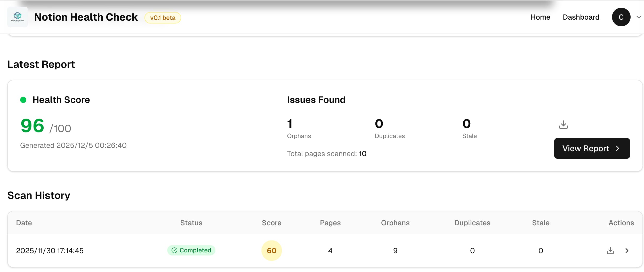Viewport: 644px width, 272px height.
Task: Click the Notion Health Check title
Action: 86,17
